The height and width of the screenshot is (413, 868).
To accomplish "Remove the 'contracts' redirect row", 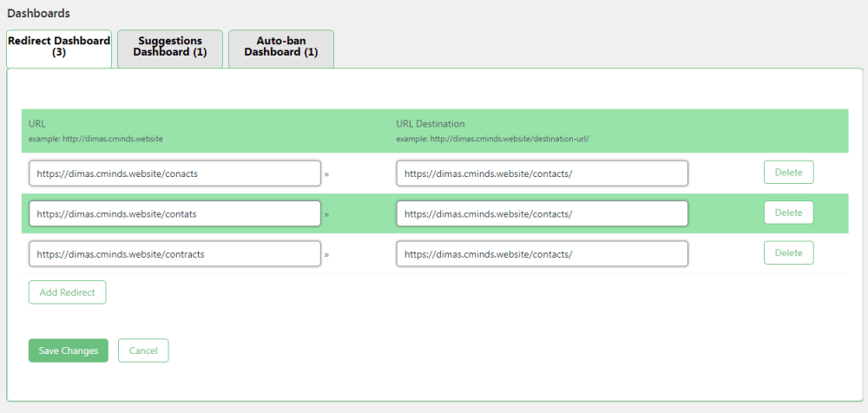I will (x=788, y=253).
